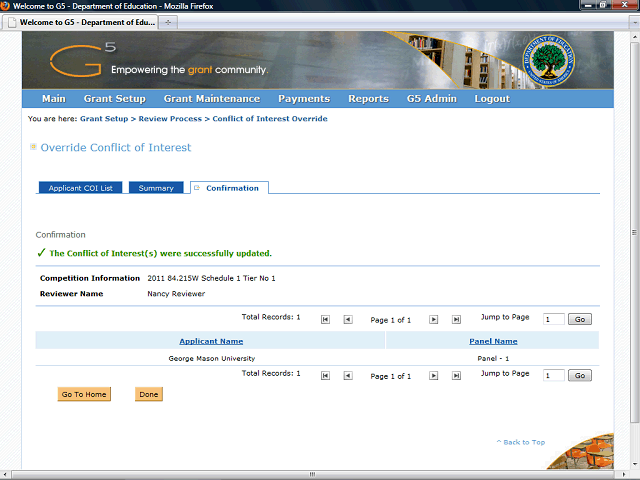Open a new browser tab with plus icon

(x=168, y=22)
